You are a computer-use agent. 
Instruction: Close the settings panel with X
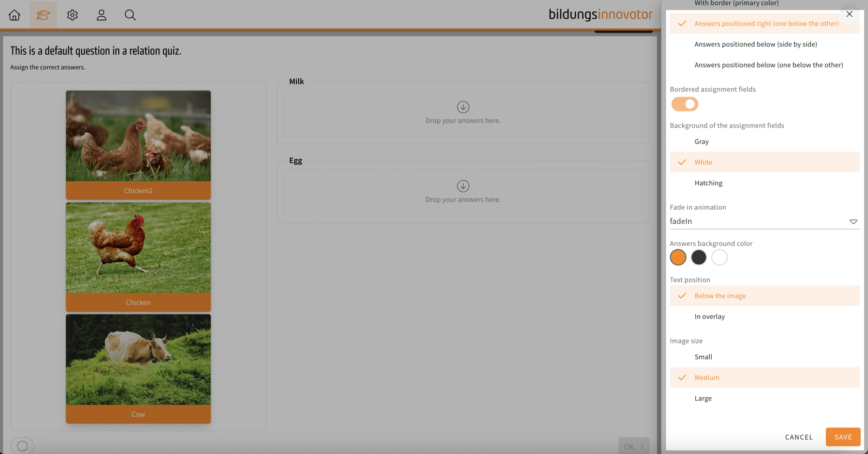[849, 14]
